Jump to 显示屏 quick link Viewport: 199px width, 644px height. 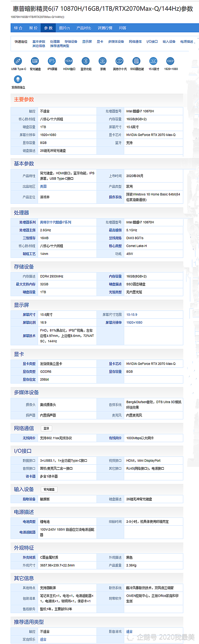(87, 42)
